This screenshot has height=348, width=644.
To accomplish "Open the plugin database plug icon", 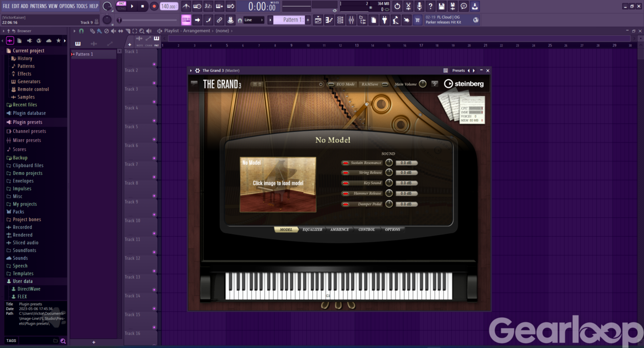I will [x=384, y=20].
